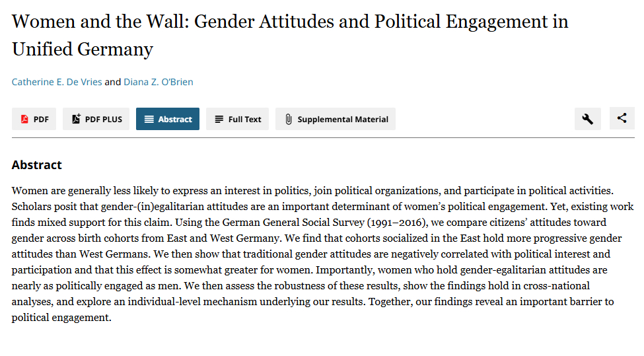Click the bold Abstract section heading

[37, 165]
